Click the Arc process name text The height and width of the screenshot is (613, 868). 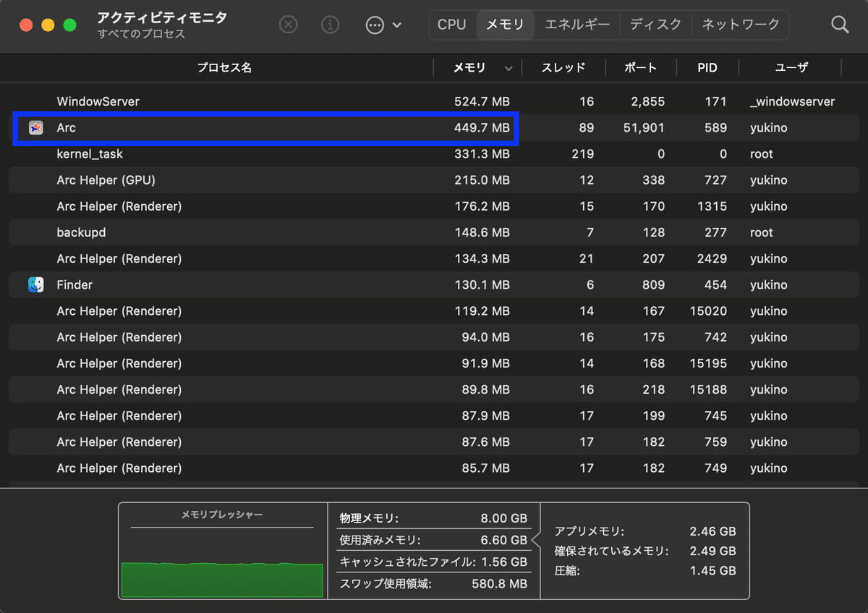point(67,128)
